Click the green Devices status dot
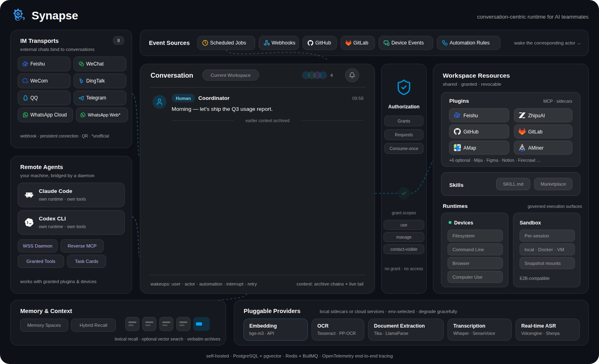Screen dimensions: 599x364 pyautogui.click(x=450, y=222)
